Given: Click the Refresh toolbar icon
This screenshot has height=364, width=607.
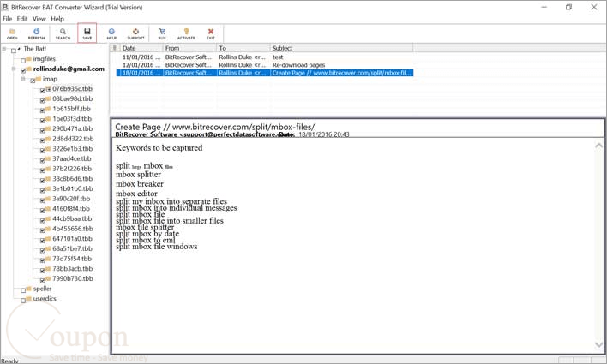Looking at the screenshot, I should 36,33.
